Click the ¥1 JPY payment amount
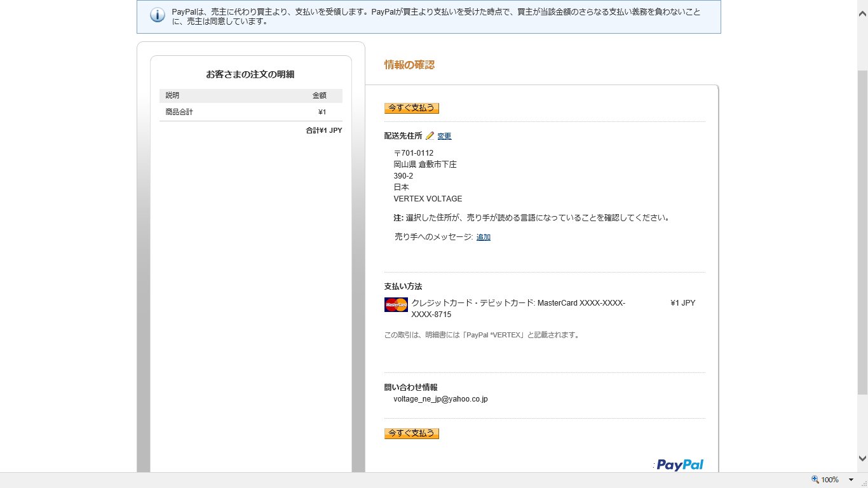The width and height of the screenshot is (868, 488). [682, 303]
